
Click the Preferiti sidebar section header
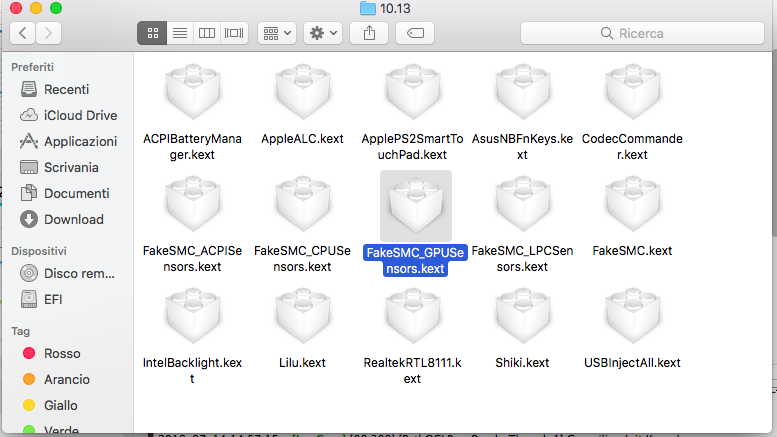point(33,67)
